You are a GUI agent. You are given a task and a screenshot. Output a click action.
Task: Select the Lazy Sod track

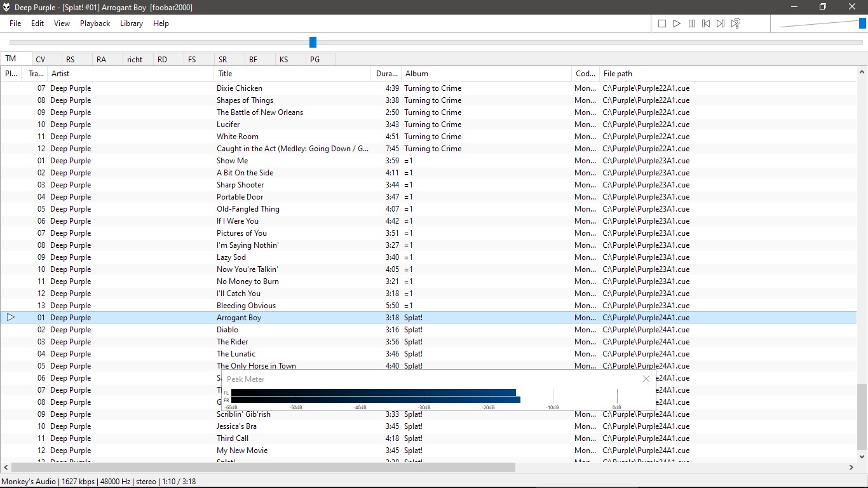(428, 257)
